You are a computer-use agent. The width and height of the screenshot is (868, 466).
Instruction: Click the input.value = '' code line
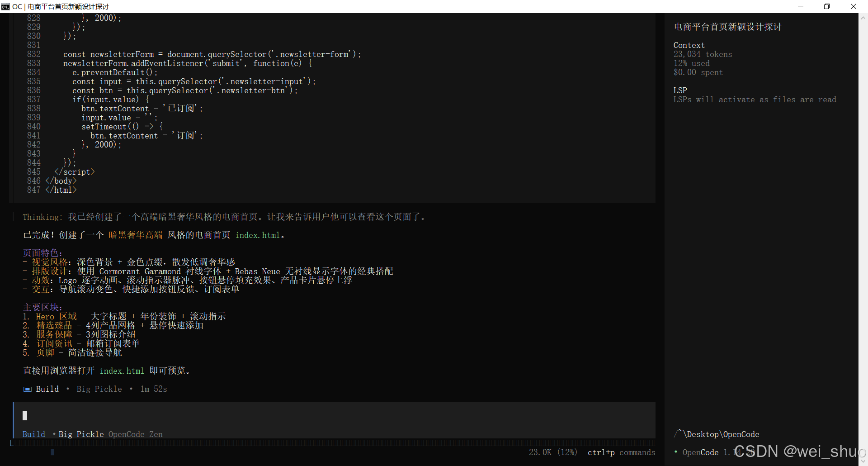[x=119, y=118]
